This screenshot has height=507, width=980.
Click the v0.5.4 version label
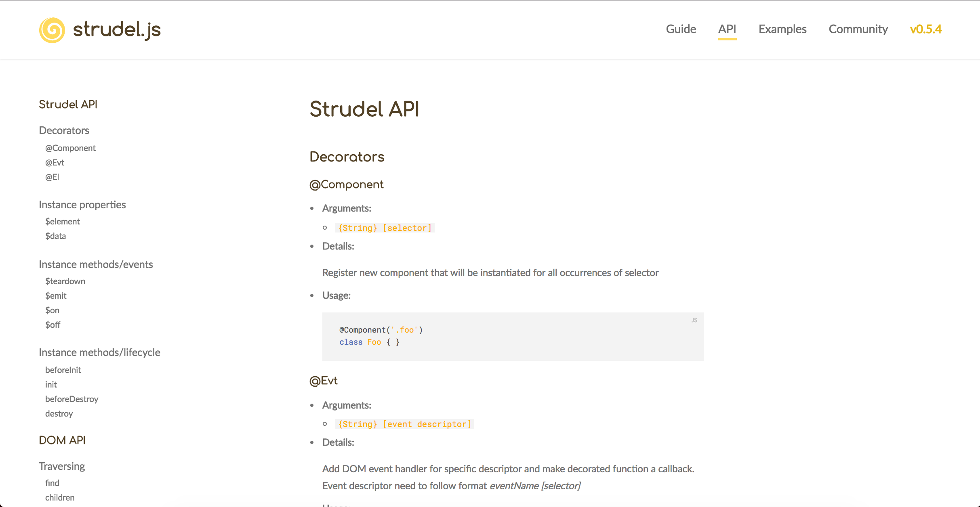[x=926, y=29]
